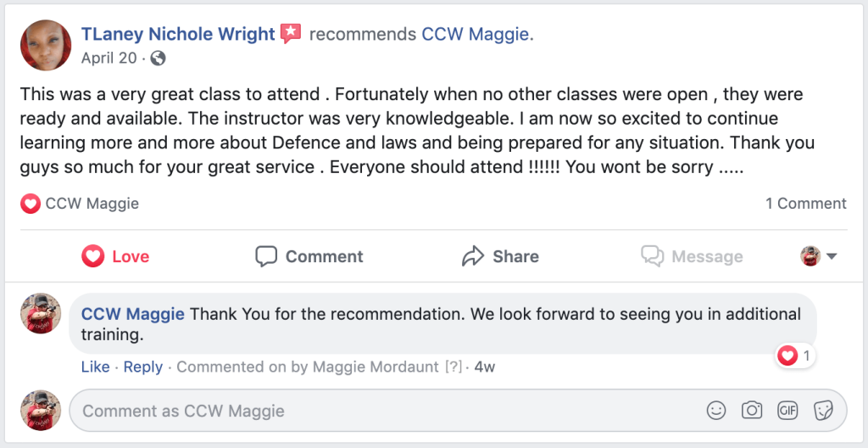Click the camera photo attachment icon
The image size is (868, 448).
click(752, 411)
